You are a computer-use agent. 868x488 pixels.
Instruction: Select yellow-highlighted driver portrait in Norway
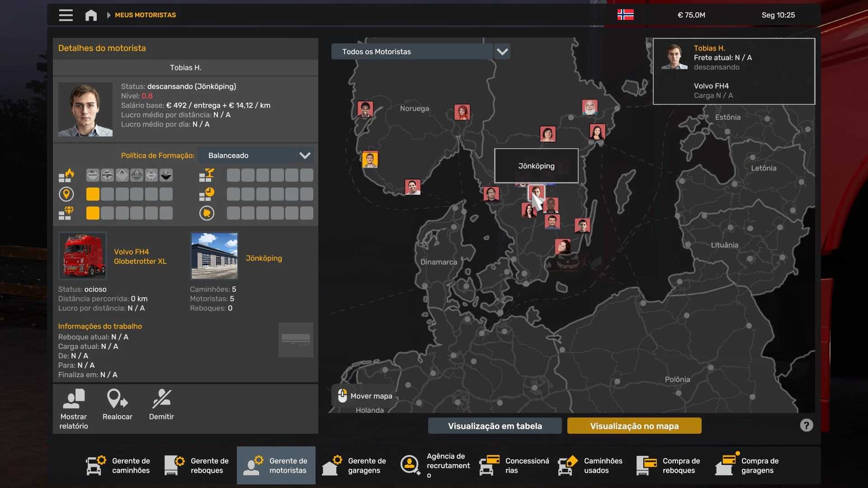370,160
